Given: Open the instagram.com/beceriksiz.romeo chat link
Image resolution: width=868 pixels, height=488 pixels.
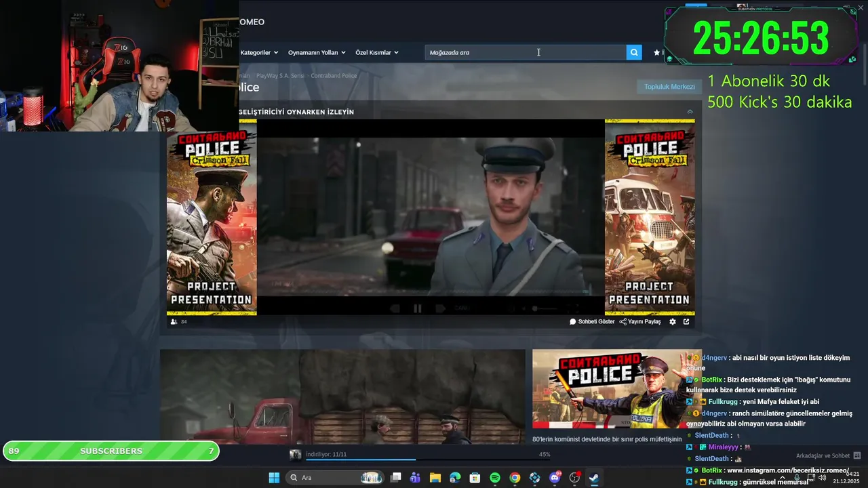Looking at the screenshot, I should [x=788, y=470].
